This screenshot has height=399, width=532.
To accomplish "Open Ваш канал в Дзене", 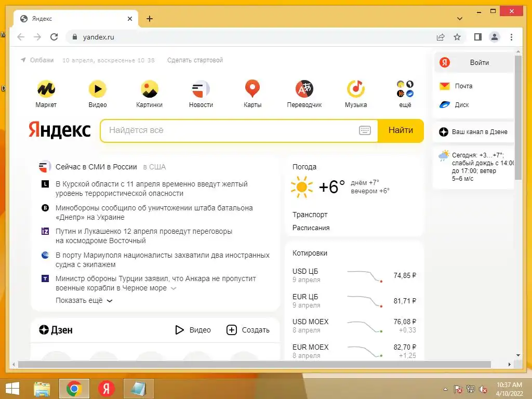I will point(473,131).
